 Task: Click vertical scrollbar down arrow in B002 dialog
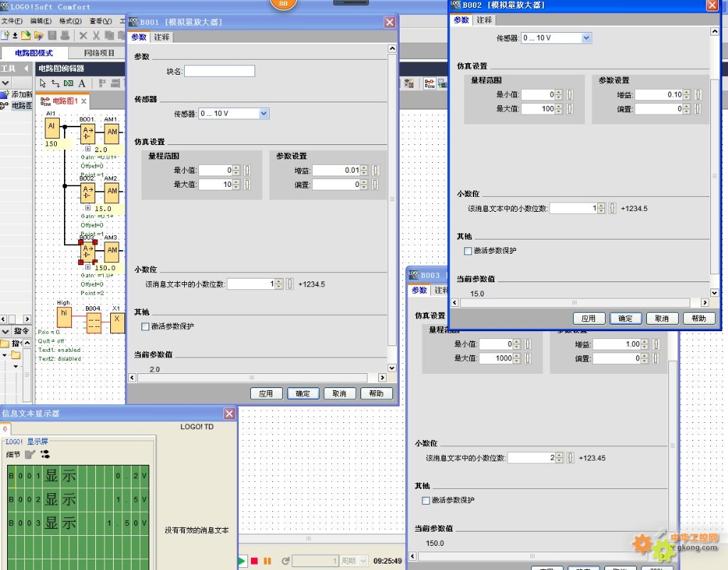tap(714, 293)
